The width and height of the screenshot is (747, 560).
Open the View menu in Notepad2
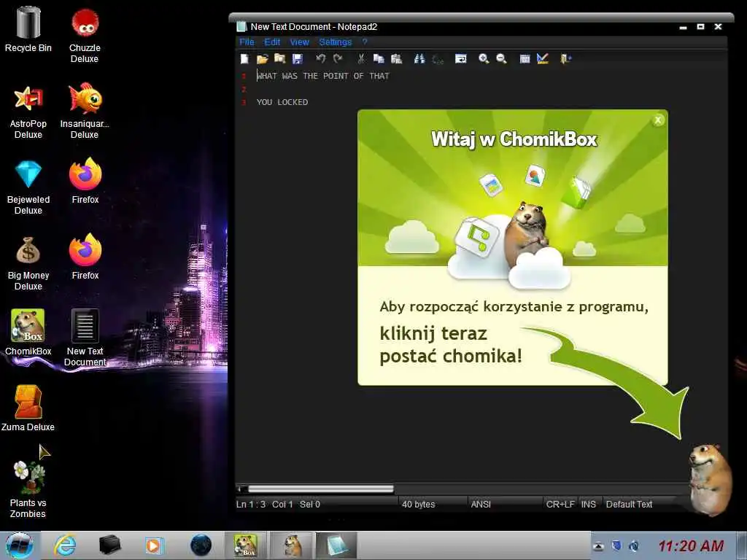300,42
